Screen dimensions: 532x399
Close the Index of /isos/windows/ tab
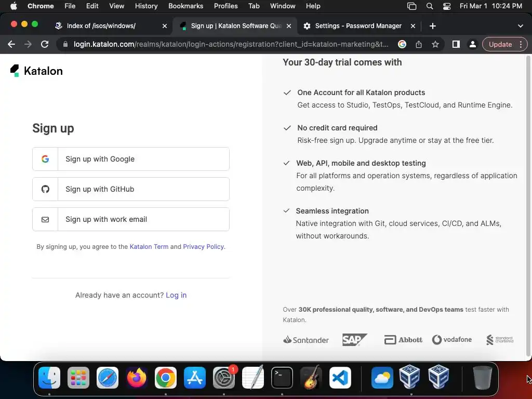(165, 26)
